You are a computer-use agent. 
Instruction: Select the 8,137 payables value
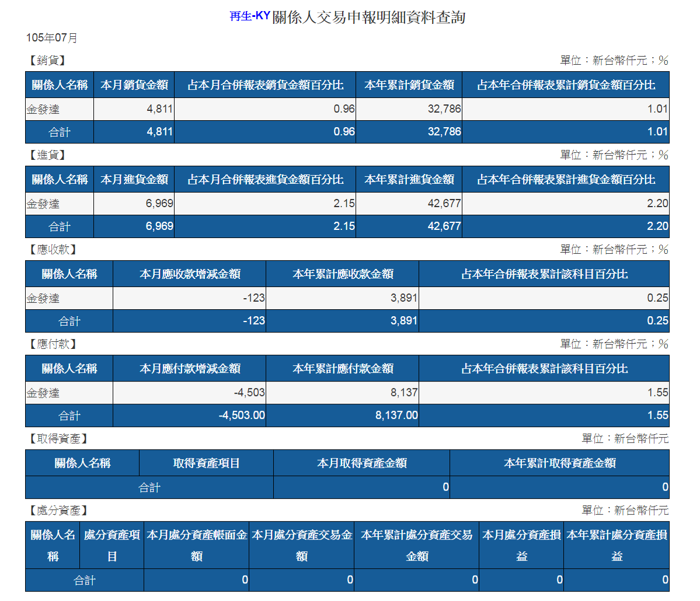tap(404, 393)
